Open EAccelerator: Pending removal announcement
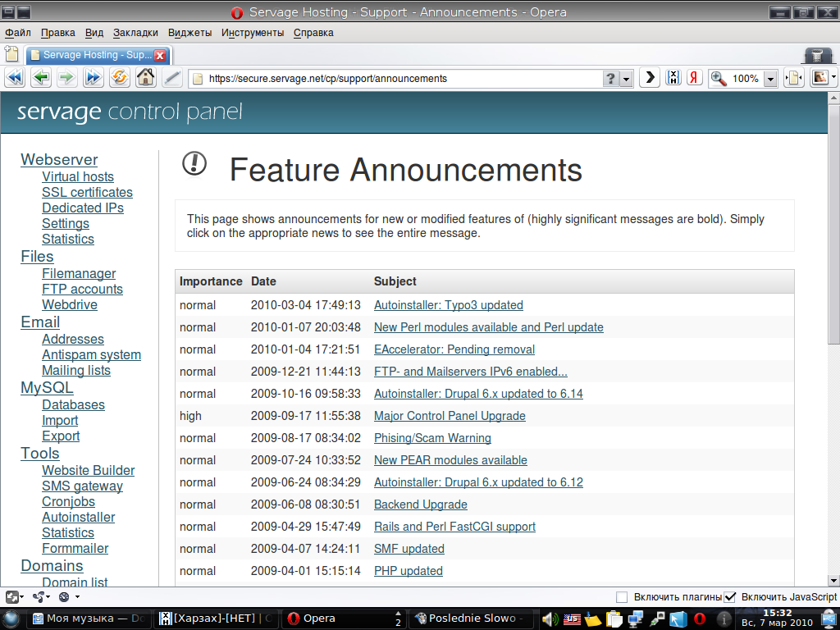This screenshot has width=840, height=630. (x=454, y=349)
